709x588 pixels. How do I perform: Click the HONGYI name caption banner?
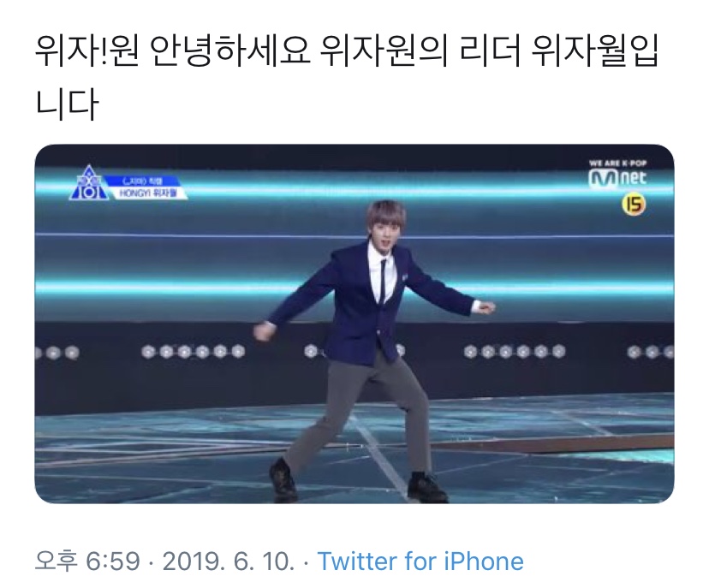click(x=148, y=193)
